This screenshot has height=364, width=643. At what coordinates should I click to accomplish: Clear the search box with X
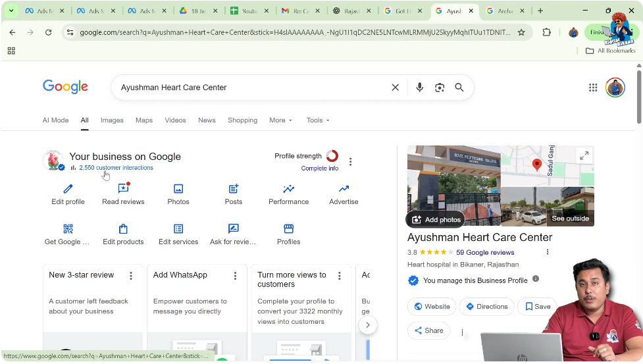[396, 88]
